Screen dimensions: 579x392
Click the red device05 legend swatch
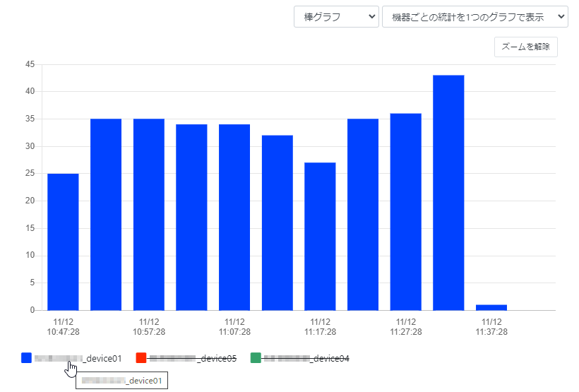click(x=141, y=358)
